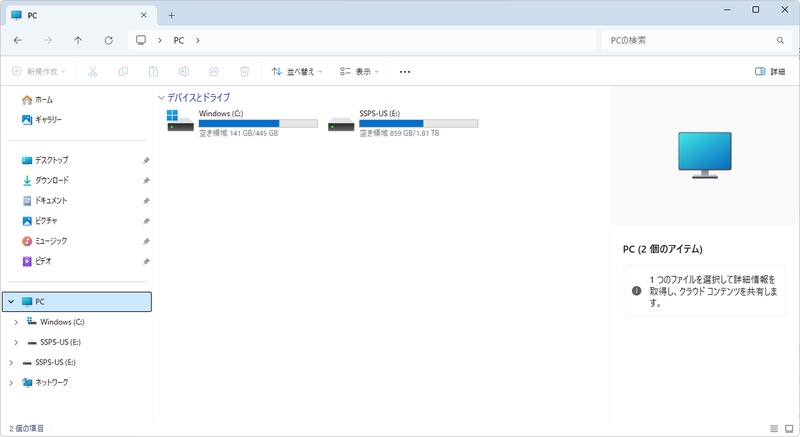Click the pin icon beside ドキュメント
The width and height of the screenshot is (800, 437).
[146, 201]
